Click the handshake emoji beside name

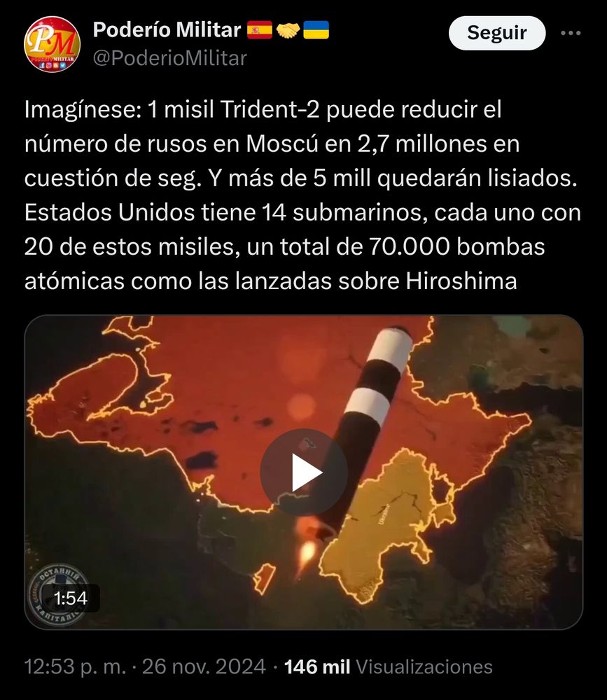point(288,30)
